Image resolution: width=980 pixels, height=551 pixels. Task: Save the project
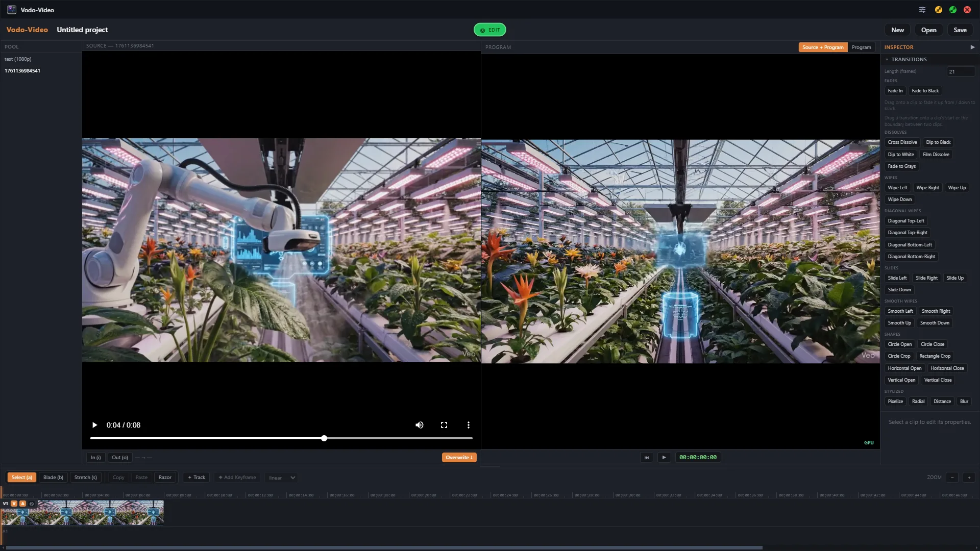pos(960,30)
